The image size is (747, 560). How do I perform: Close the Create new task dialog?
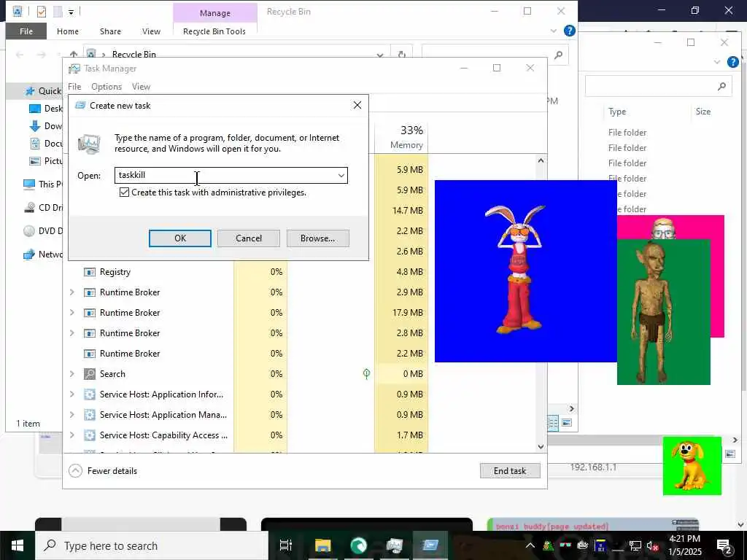click(x=357, y=105)
